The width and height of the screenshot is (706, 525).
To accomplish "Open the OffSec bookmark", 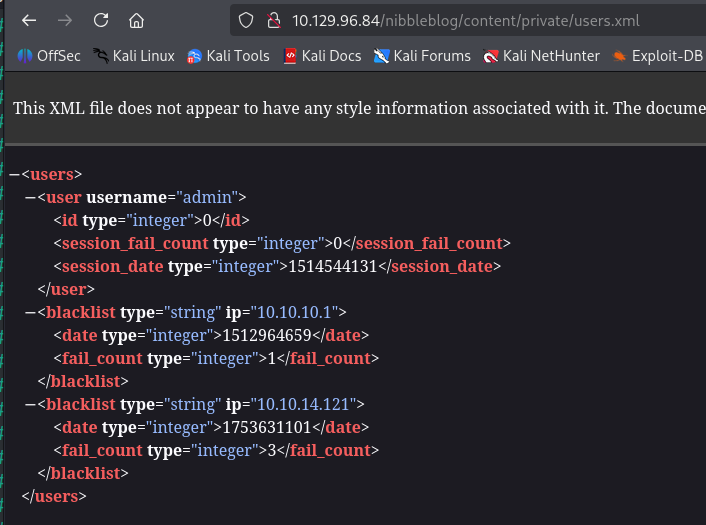I will click(x=49, y=56).
